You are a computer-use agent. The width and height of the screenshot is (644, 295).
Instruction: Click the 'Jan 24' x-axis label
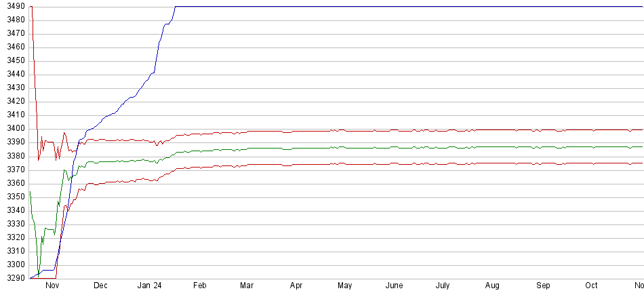click(150, 286)
